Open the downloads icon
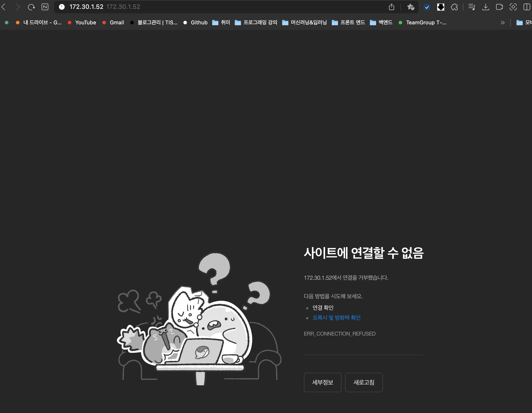 point(485,7)
